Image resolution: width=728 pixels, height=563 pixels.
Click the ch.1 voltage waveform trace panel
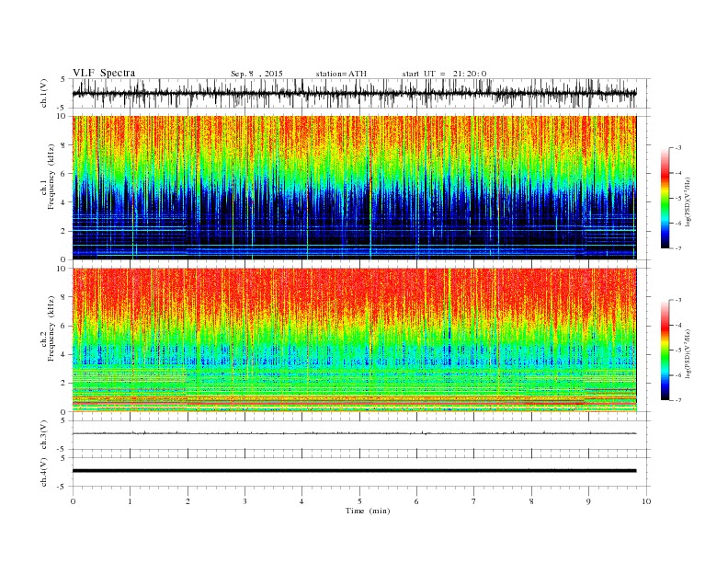pos(354,93)
